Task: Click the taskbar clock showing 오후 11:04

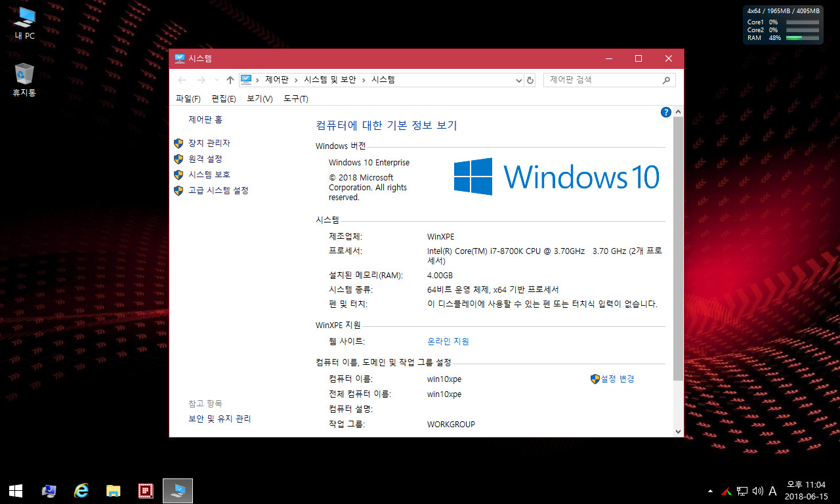Action: 805,490
